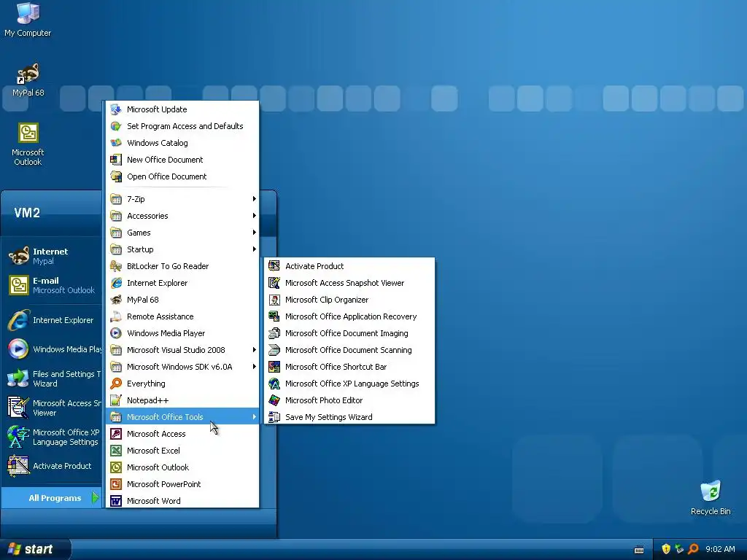Open Microsoft Office Document Imaging
The width and height of the screenshot is (747, 560).
349,333
